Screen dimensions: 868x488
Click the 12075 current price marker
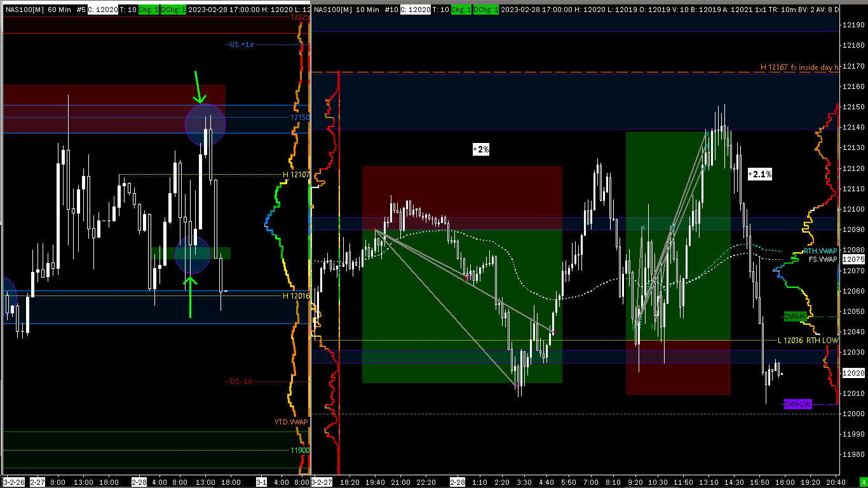(x=853, y=259)
